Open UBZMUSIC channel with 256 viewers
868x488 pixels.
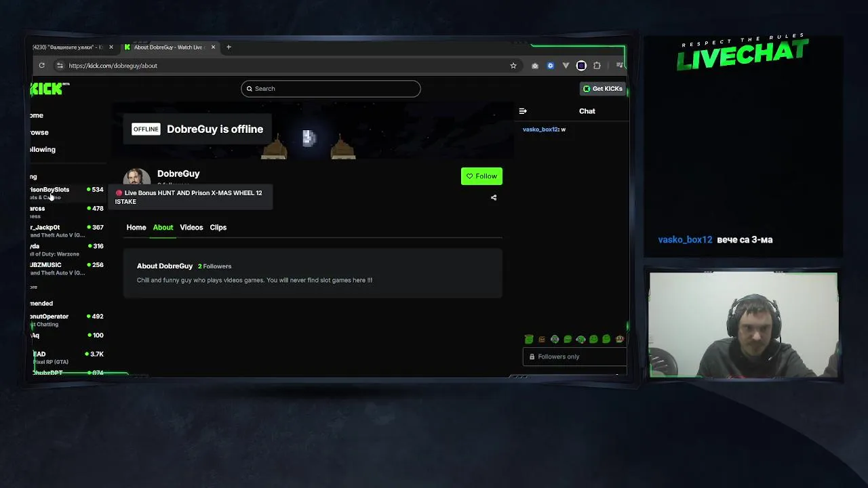coord(67,268)
